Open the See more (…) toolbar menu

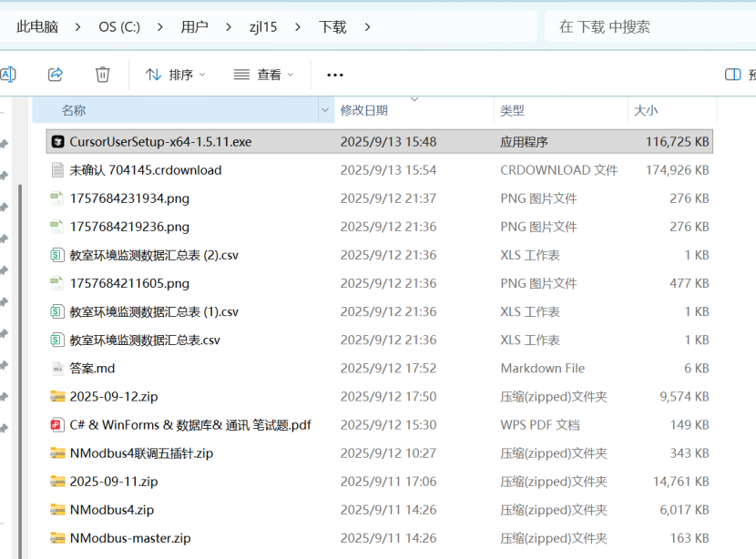334,75
